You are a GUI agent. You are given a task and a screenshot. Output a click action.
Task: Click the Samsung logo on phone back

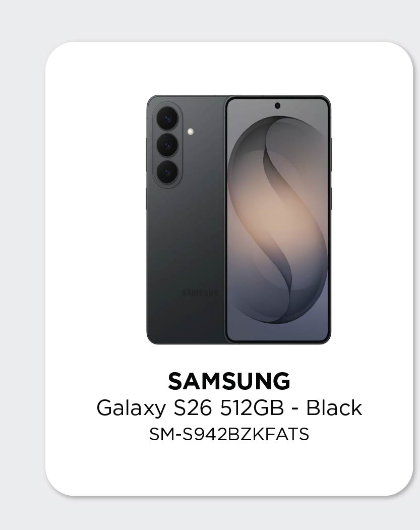coord(200,292)
